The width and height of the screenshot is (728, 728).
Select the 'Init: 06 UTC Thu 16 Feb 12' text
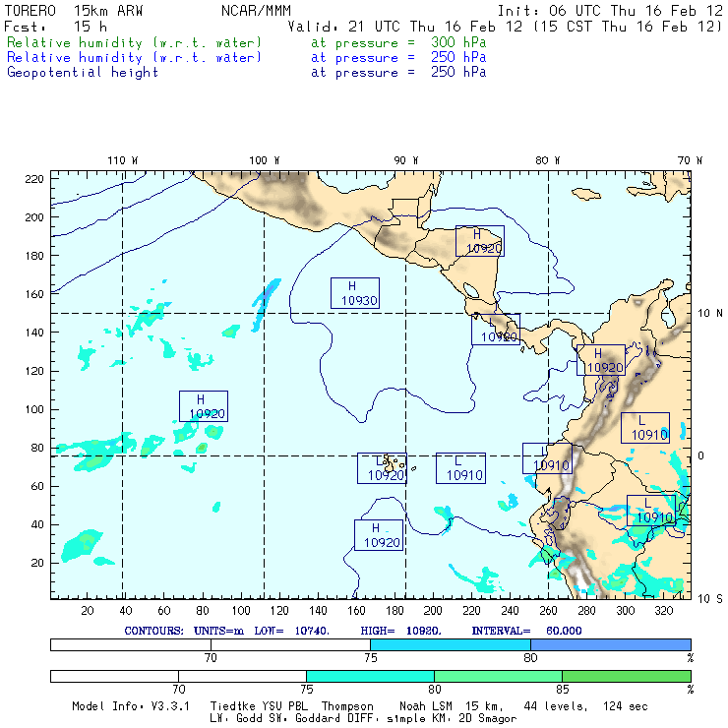click(610, 11)
